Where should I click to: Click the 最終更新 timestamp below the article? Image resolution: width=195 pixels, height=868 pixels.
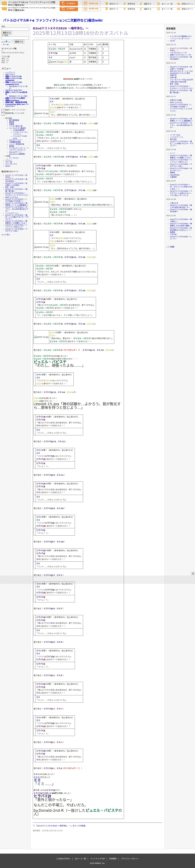coord(48,830)
